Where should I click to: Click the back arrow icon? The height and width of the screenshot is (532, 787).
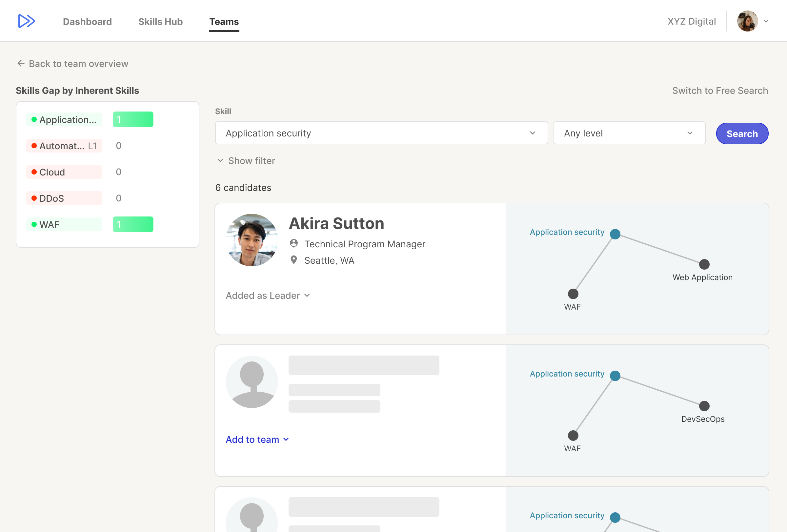pyautogui.click(x=21, y=64)
